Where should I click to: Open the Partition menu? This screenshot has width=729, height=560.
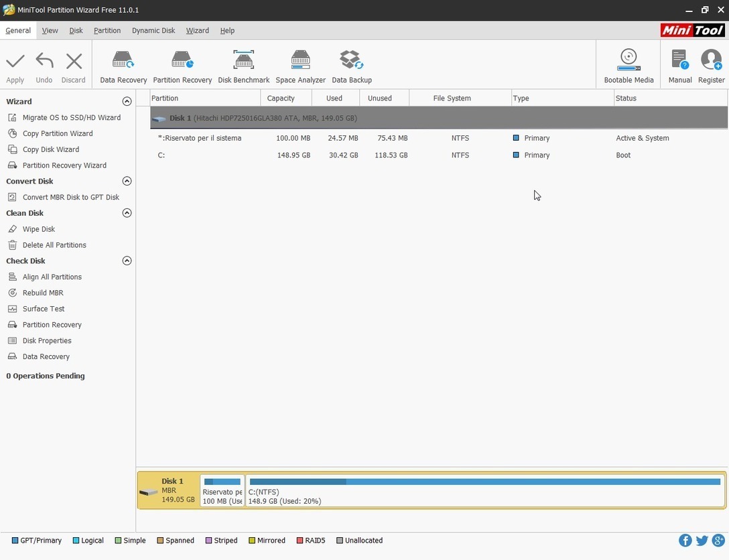[x=107, y=30]
